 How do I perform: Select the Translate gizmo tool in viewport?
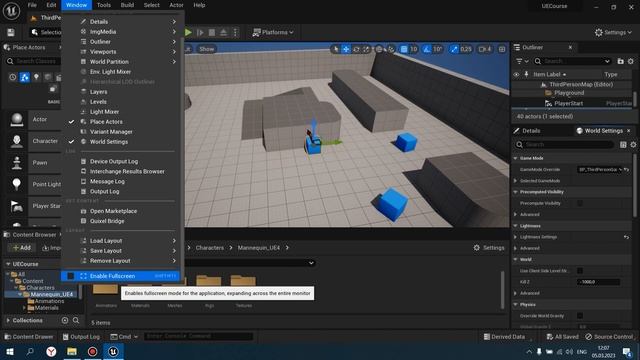click(346, 49)
